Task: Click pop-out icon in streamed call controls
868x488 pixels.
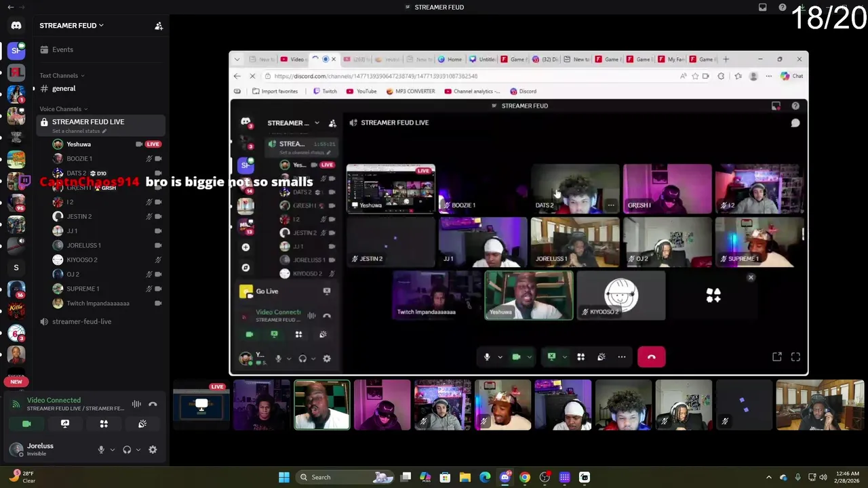Action: tap(777, 357)
